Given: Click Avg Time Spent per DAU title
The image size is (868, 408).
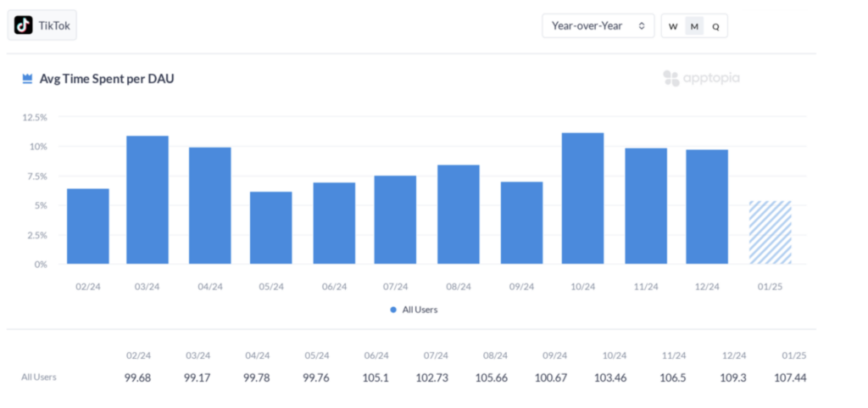Looking at the screenshot, I should coord(107,79).
